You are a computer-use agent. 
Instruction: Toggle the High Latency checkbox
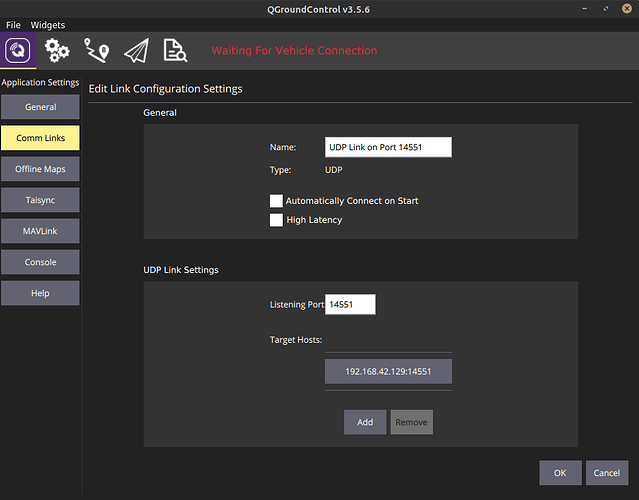pyautogui.click(x=276, y=220)
